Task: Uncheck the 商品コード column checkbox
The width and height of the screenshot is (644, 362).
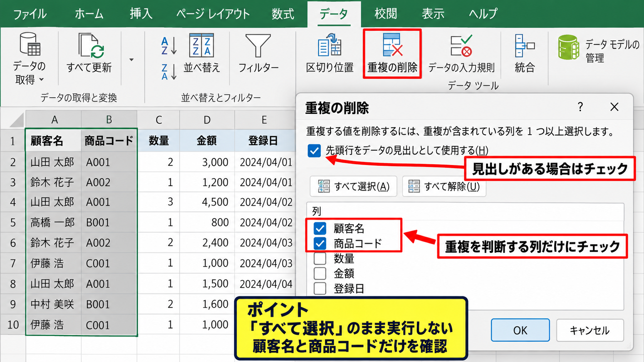Action: [320, 243]
